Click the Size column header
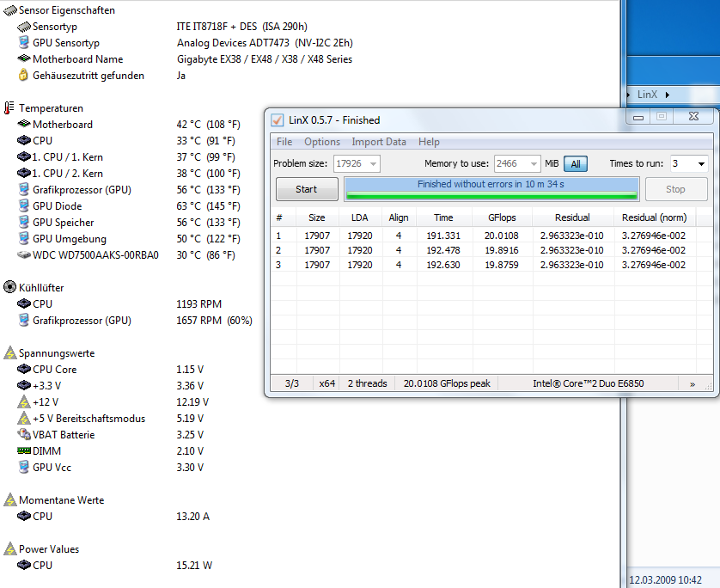This screenshot has width=720, height=588. tap(317, 217)
